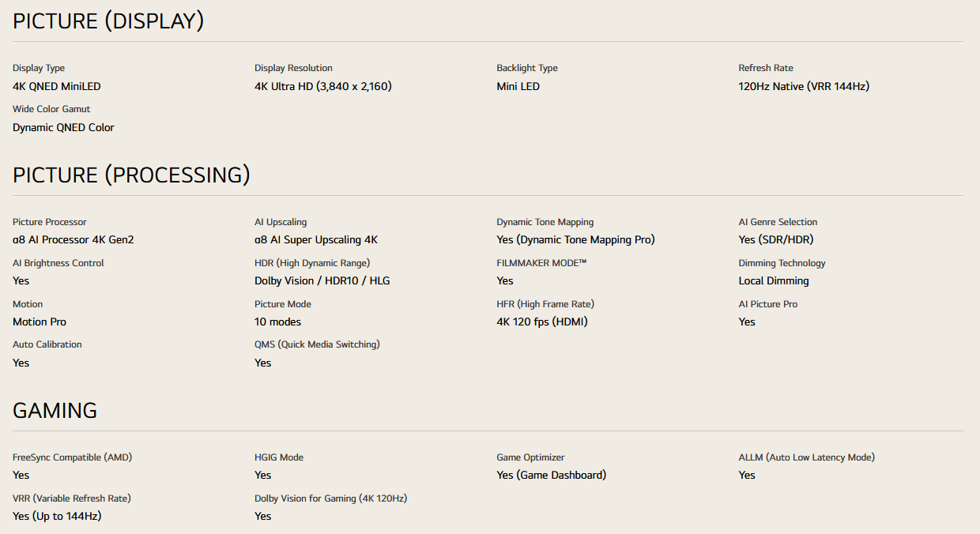The image size is (980, 534).
Task: Select the Motion Pro value
Action: coord(40,322)
